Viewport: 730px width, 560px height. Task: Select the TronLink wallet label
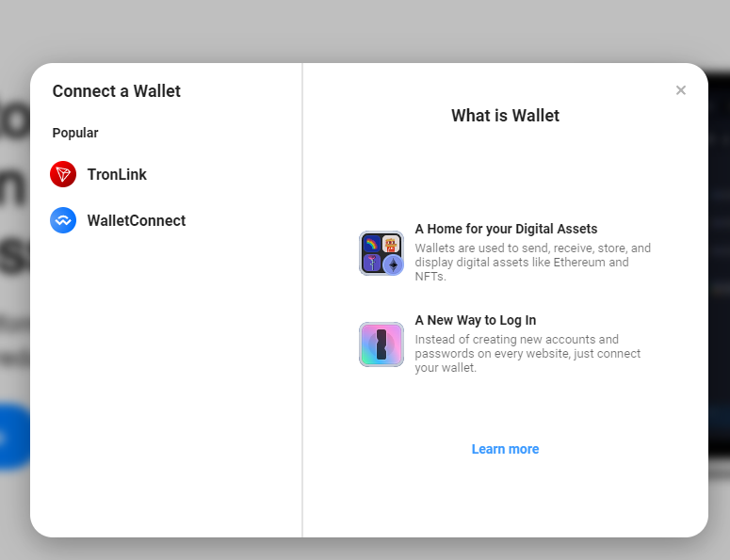point(117,174)
